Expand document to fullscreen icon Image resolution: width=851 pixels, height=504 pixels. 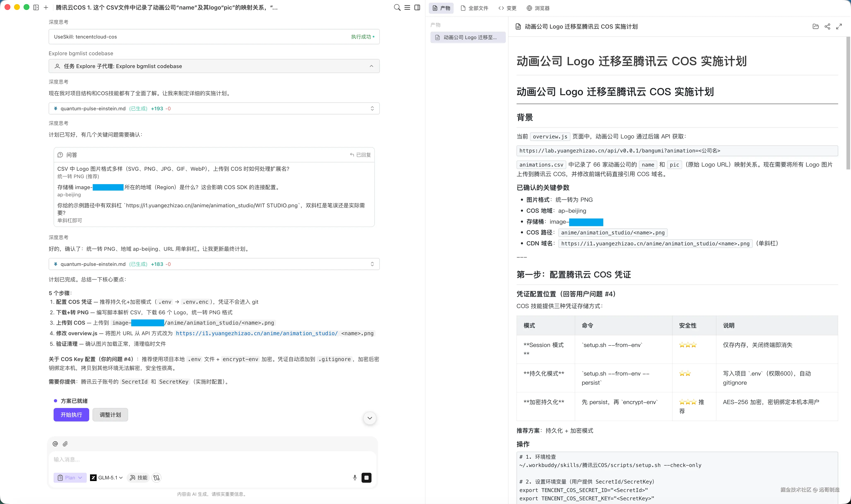pos(839,26)
